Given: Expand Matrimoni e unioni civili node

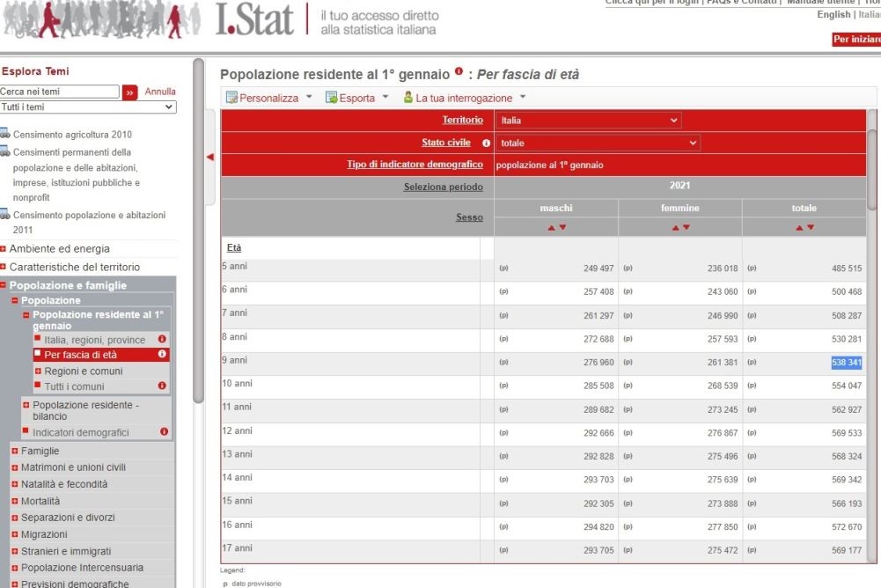Looking at the screenshot, I should tap(15, 467).
